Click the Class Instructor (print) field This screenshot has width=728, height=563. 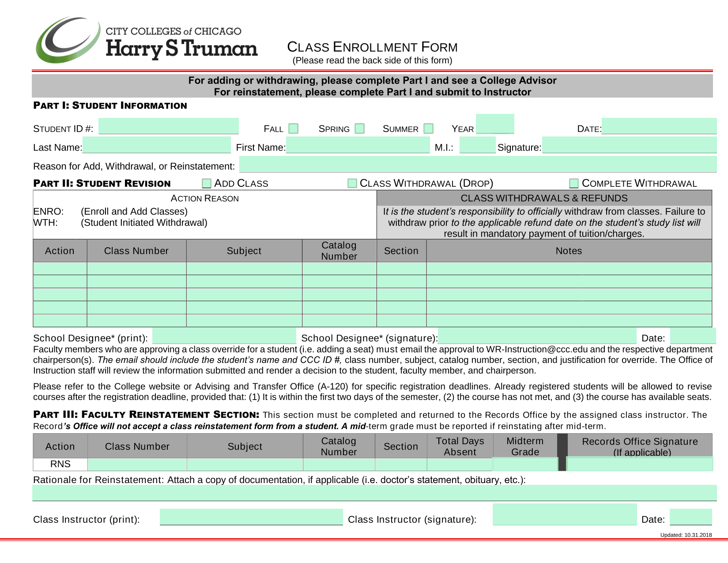(251, 517)
